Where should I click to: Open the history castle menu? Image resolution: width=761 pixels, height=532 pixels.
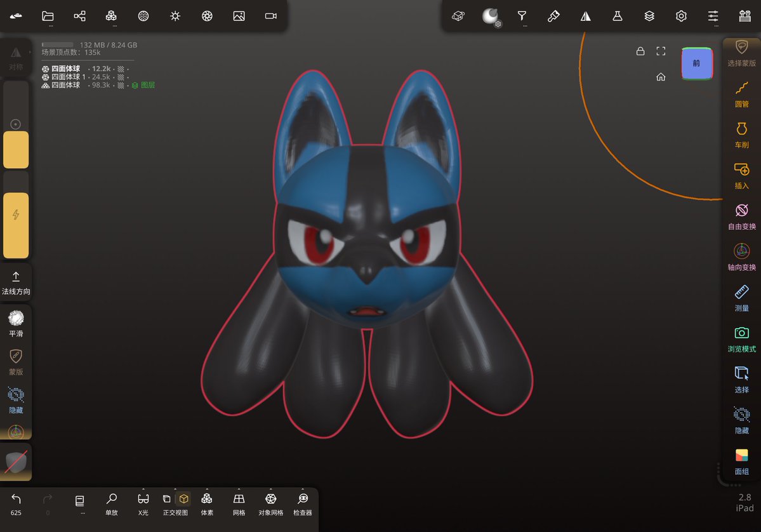point(745,16)
